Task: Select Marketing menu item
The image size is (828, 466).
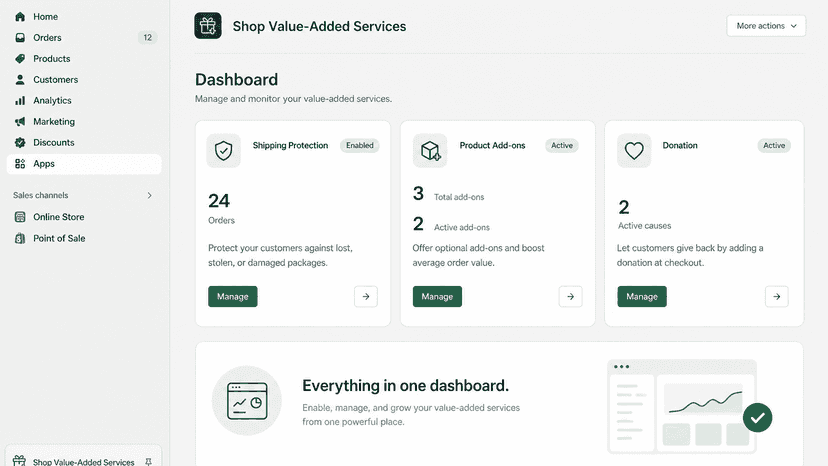Action: click(84, 122)
